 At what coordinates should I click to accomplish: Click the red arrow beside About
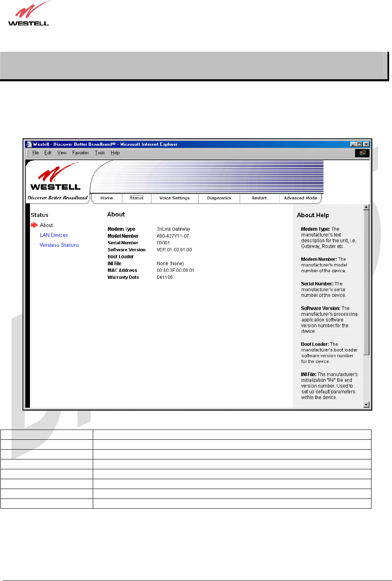(34, 225)
